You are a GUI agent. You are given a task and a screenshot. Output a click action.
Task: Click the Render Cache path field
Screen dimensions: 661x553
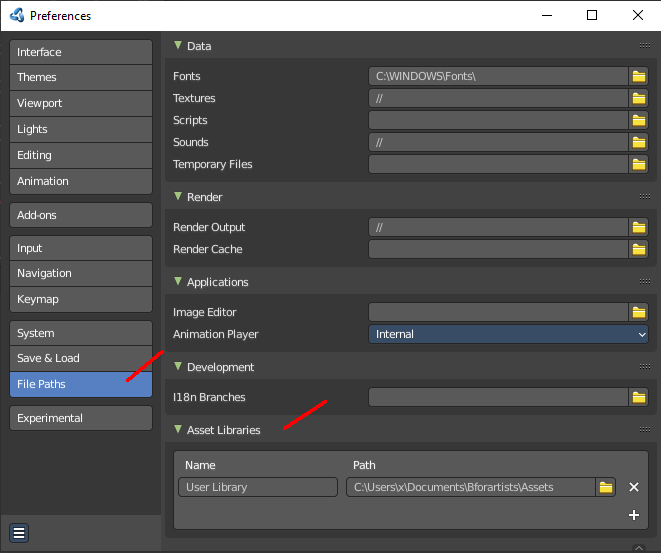click(x=498, y=249)
